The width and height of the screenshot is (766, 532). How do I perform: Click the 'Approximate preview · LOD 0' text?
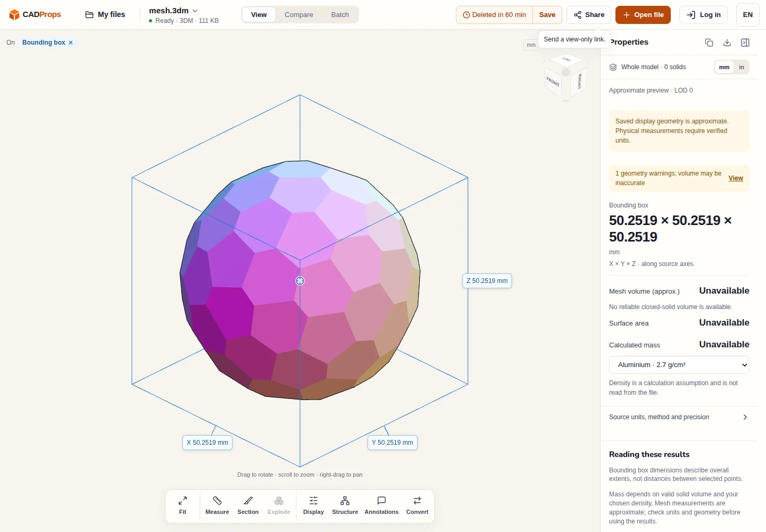pos(651,90)
